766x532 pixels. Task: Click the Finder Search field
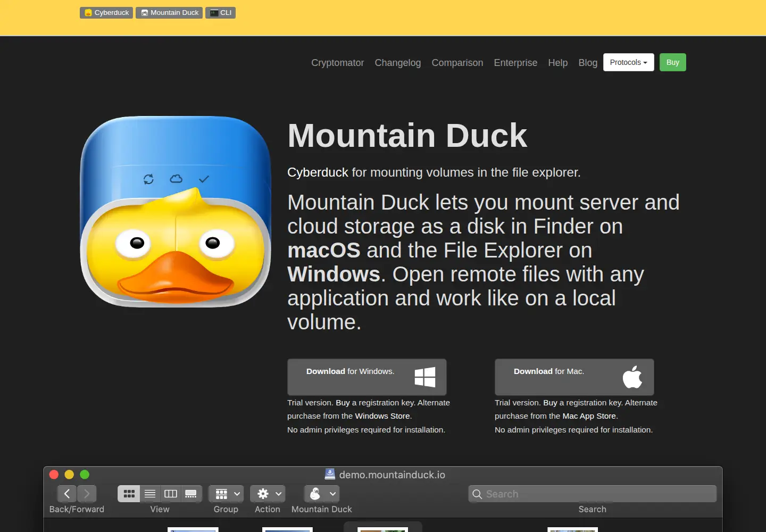[593, 494]
